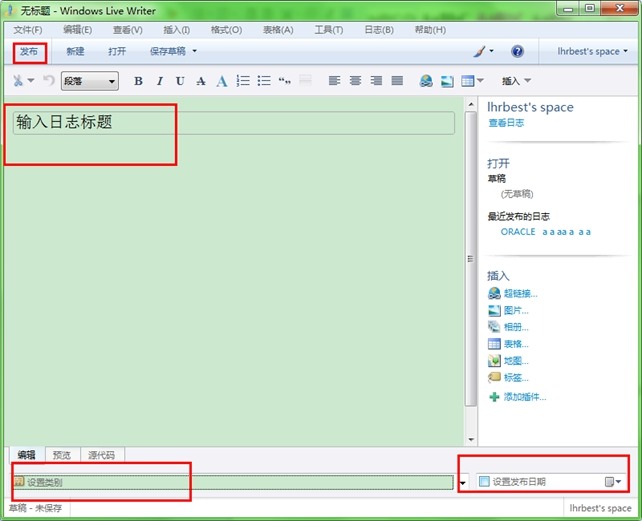Open the 查看(V) menu
Image resolution: width=642 pixels, height=521 pixels.
[128, 30]
